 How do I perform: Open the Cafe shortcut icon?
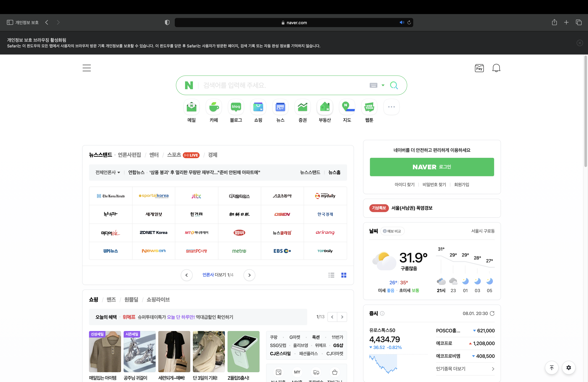[x=214, y=107]
